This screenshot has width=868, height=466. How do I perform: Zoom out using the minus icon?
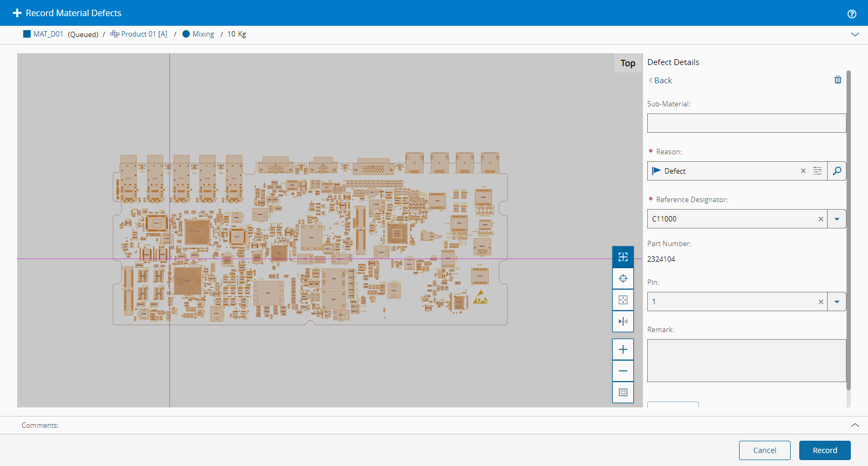623,371
